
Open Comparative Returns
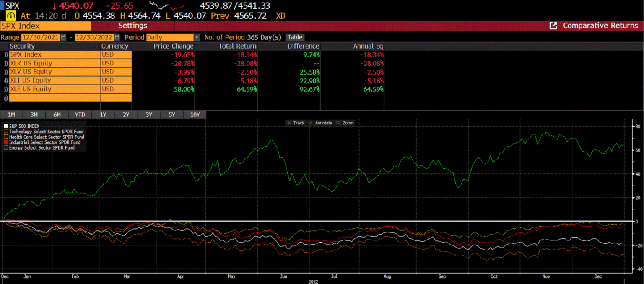(600, 26)
